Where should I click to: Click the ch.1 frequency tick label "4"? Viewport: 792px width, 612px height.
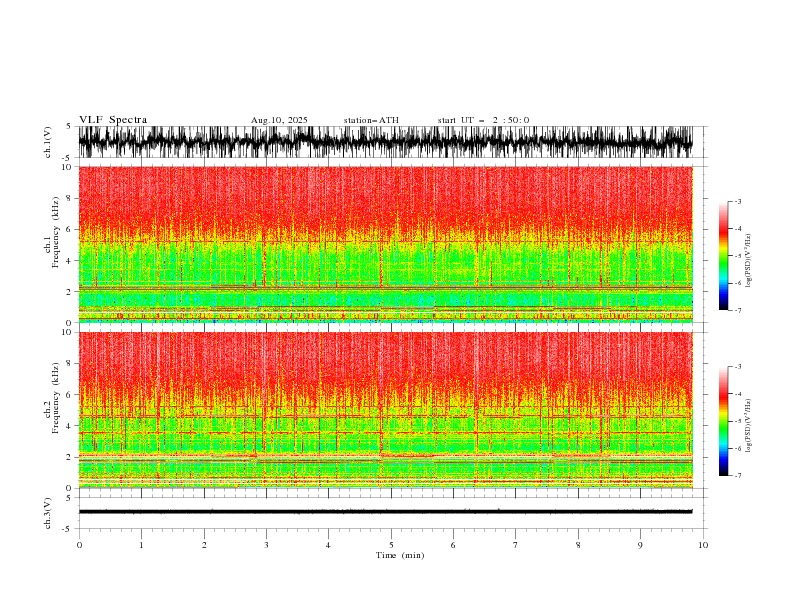70,261
